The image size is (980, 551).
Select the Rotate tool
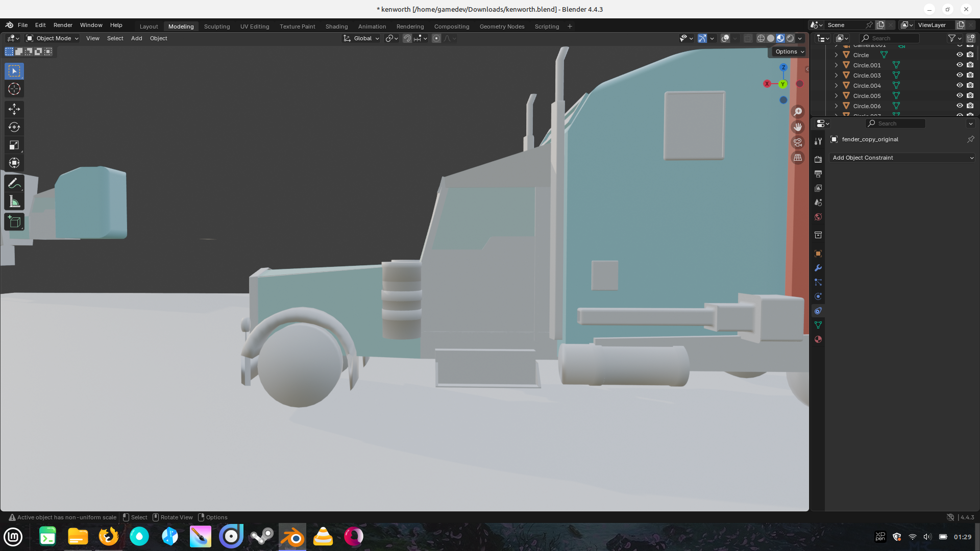pyautogui.click(x=14, y=127)
